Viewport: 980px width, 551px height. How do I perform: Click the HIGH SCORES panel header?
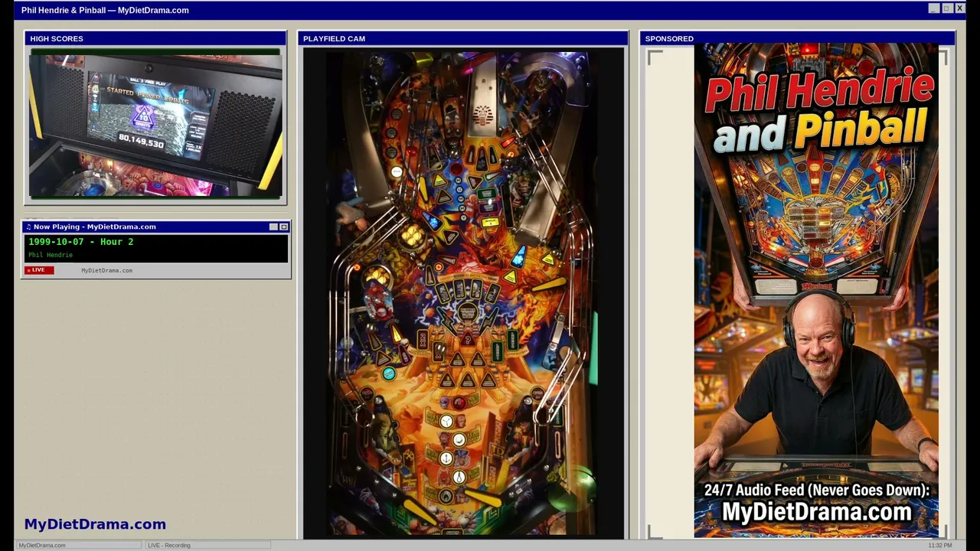coord(155,38)
